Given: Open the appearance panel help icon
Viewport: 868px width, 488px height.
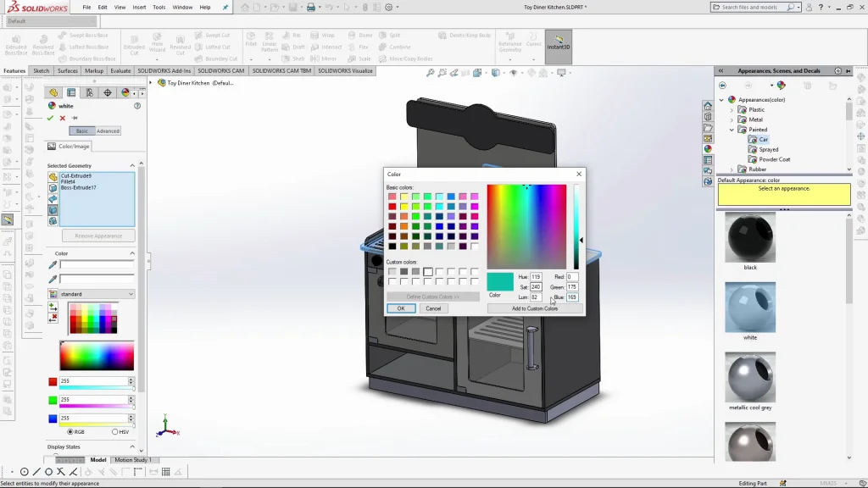Looking at the screenshot, I should pyautogui.click(x=137, y=106).
